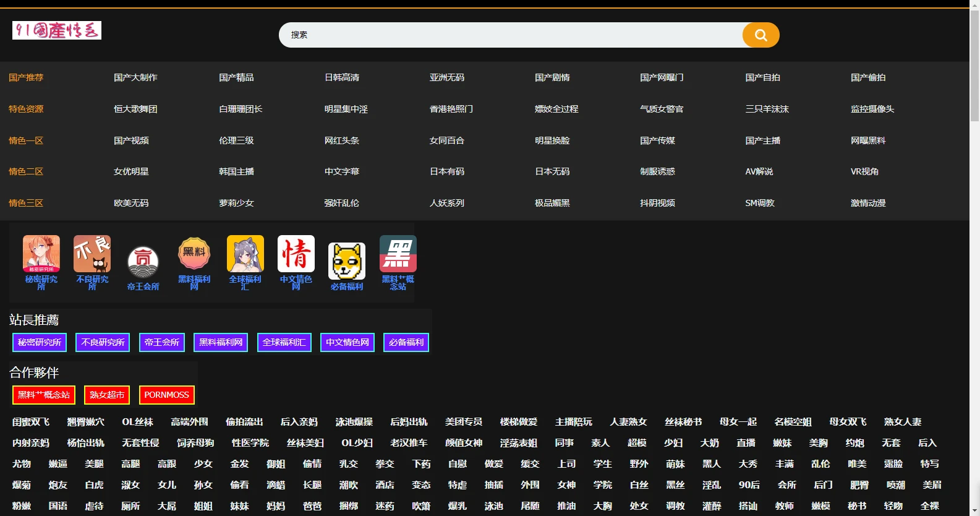Focus the 搜索 search input field
The width and height of the screenshot is (980, 516).
[x=510, y=35]
